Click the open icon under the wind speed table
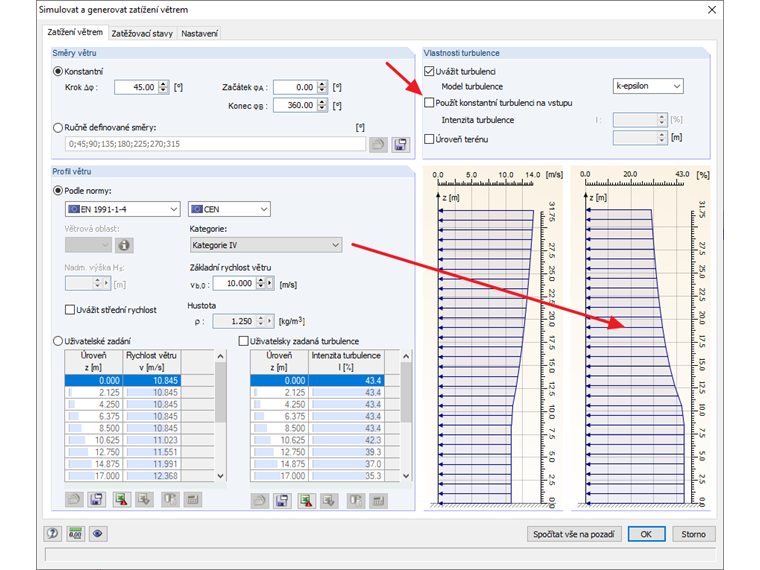The width and height of the screenshot is (760, 570). pos(74,499)
